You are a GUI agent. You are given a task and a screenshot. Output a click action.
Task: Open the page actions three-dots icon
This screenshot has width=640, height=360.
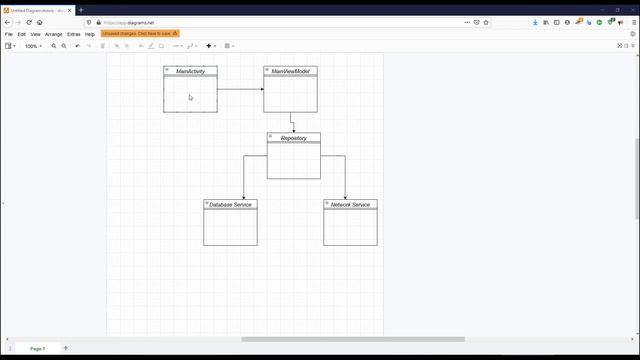click(467, 22)
